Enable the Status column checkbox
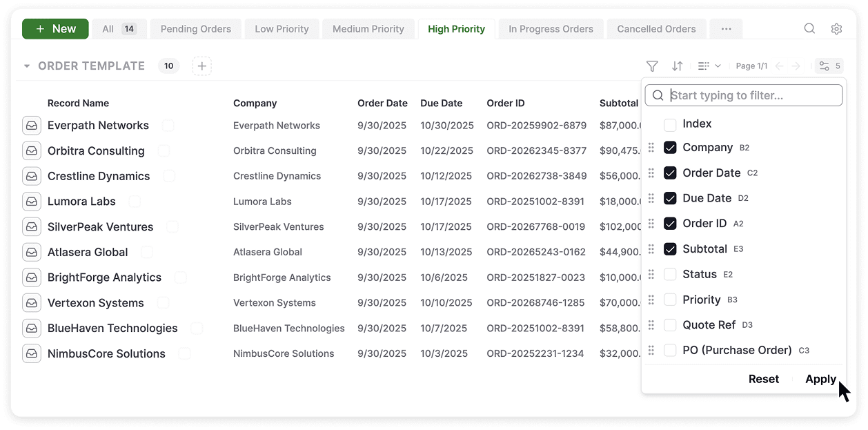Screen dimensions: 868x430 tap(670, 275)
